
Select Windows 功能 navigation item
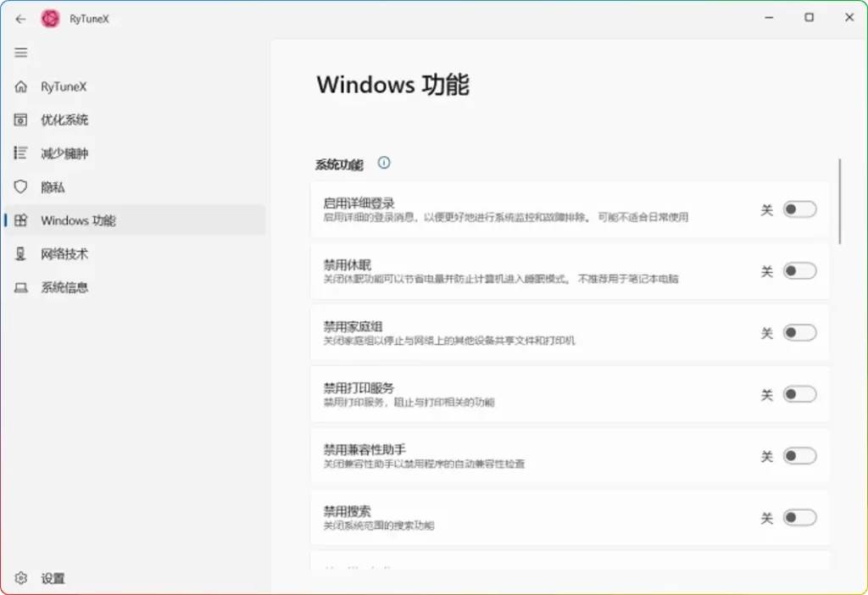[x=135, y=220]
